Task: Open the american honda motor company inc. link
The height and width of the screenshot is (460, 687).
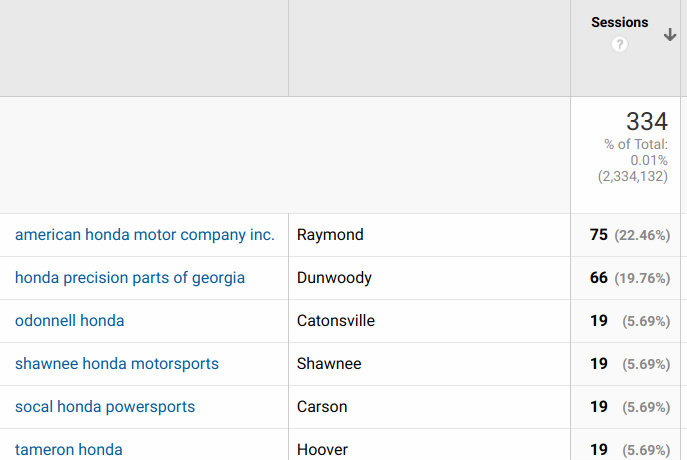Action: point(145,235)
